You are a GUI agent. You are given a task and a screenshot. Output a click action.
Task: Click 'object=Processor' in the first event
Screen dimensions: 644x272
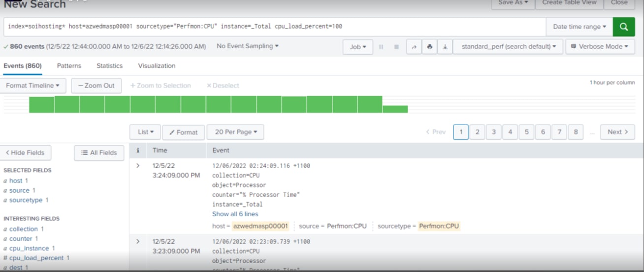point(239,185)
